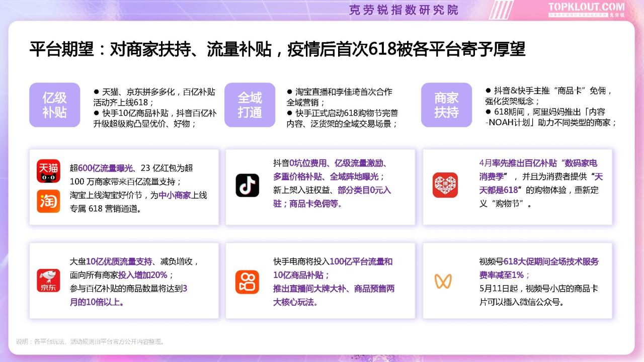The image size is (644, 362).
Task: Click highlighted text 超600亿流量曝光
Action: pos(101,167)
